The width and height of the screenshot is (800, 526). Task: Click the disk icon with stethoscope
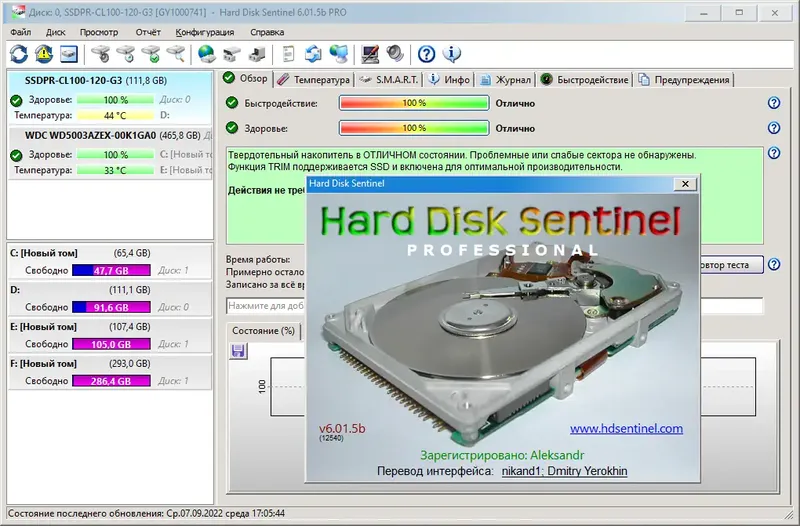[x=101, y=54]
